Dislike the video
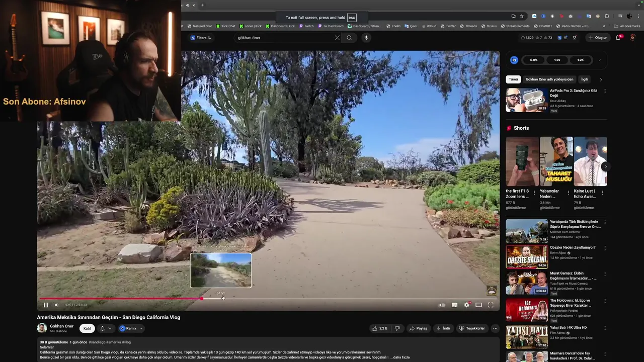644x362 pixels. pyautogui.click(x=397, y=328)
